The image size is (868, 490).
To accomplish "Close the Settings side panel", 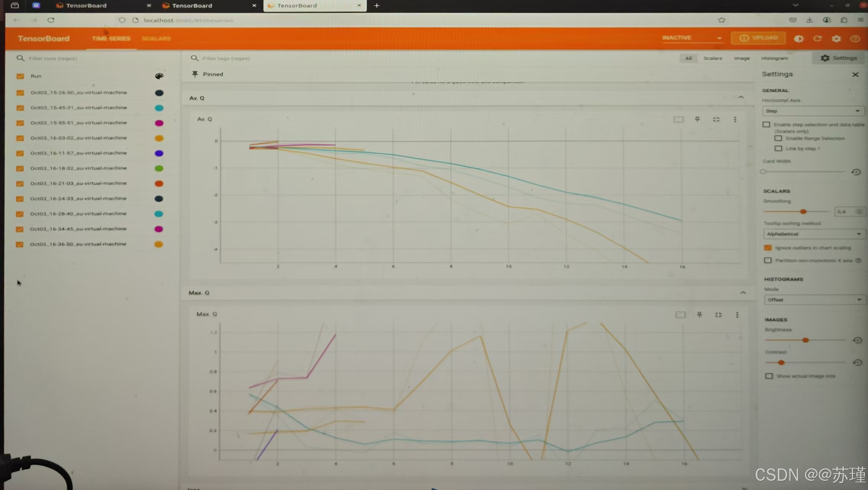I will pyautogui.click(x=855, y=75).
